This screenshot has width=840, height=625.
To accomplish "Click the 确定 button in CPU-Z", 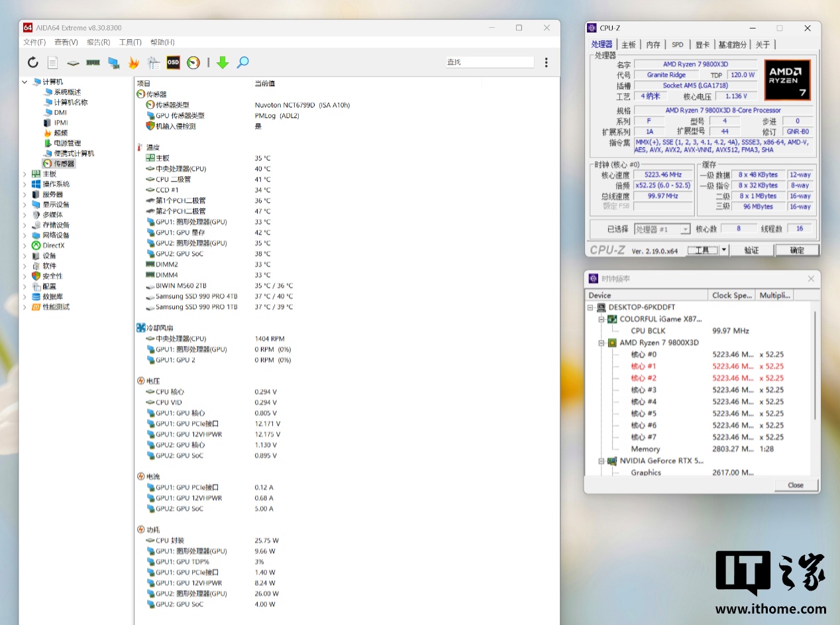I will click(x=797, y=250).
